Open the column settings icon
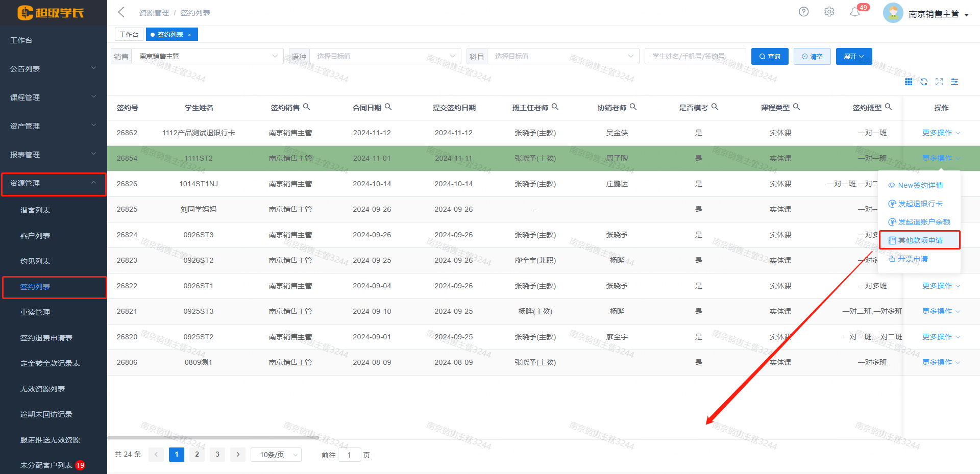 tap(954, 82)
